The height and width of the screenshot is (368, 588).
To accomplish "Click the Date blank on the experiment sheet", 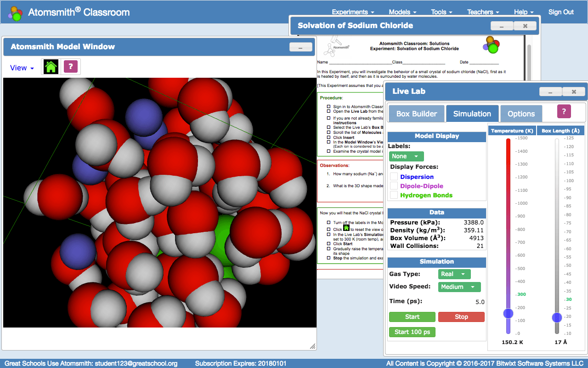I will pyautogui.click(x=484, y=62).
